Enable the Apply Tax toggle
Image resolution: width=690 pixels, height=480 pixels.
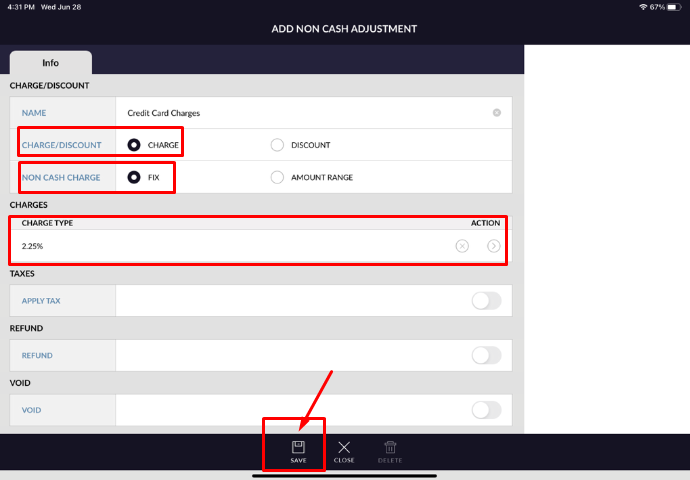click(x=486, y=301)
